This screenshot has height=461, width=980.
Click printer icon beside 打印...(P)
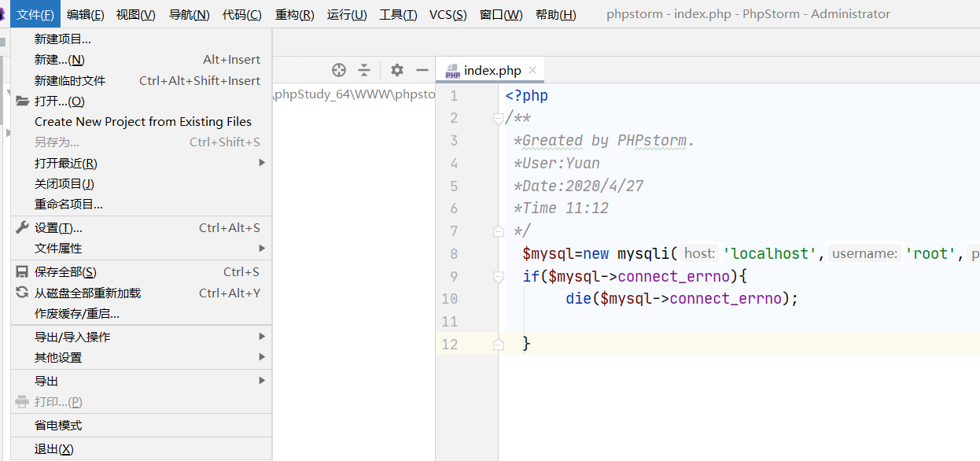pyautogui.click(x=22, y=401)
